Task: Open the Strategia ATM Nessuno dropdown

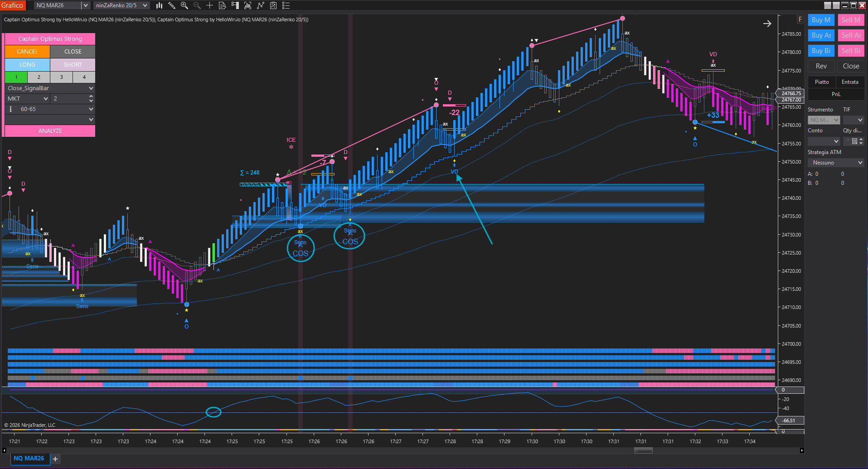Action: pos(836,163)
